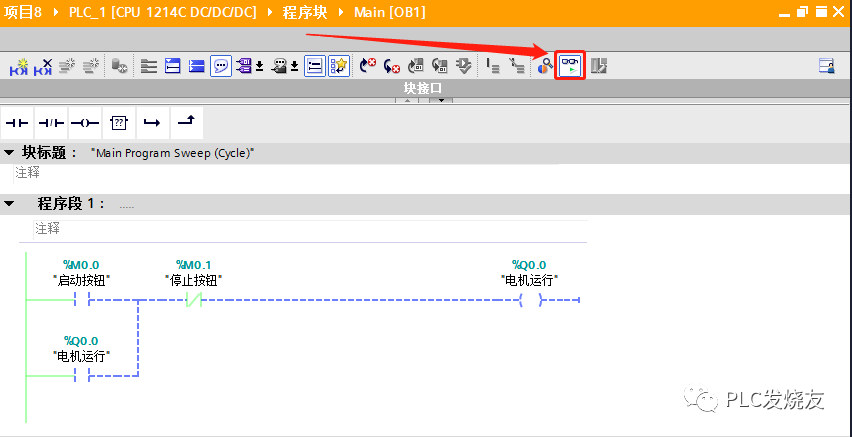Click the 块接口 header bar
The height and width of the screenshot is (437, 852).
pyautogui.click(x=425, y=88)
